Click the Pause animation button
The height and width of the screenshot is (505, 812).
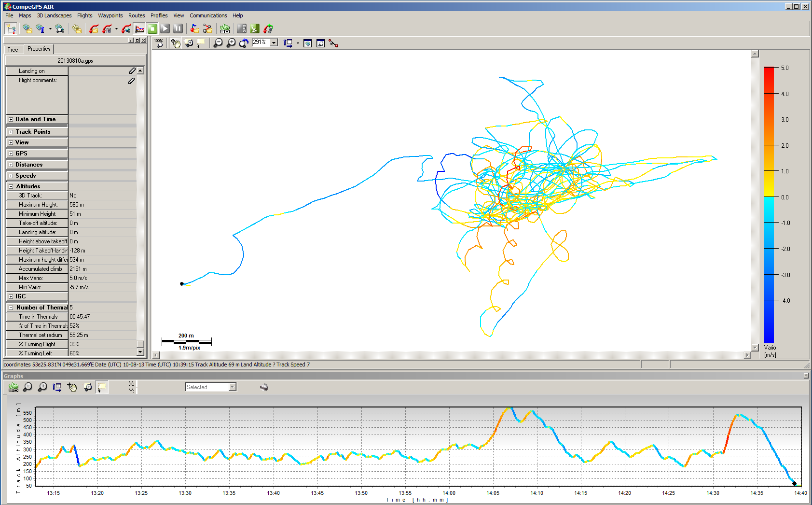click(178, 29)
